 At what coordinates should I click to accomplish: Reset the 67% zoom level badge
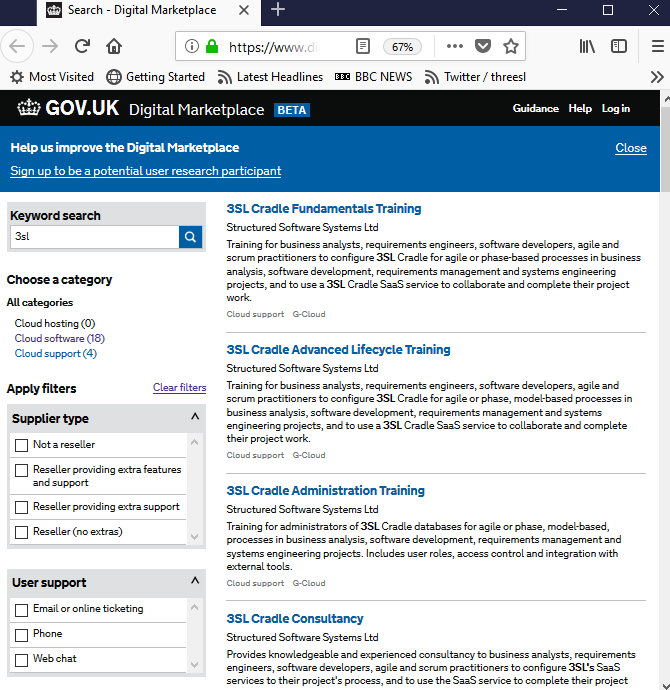pyautogui.click(x=402, y=47)
